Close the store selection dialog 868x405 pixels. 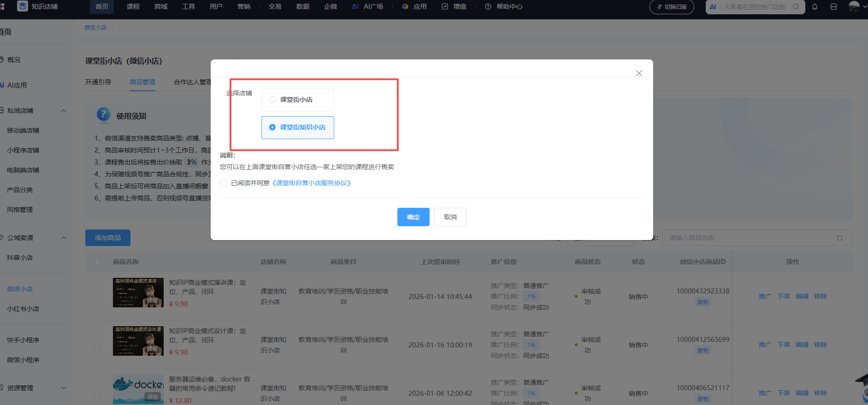coord(639,73)
